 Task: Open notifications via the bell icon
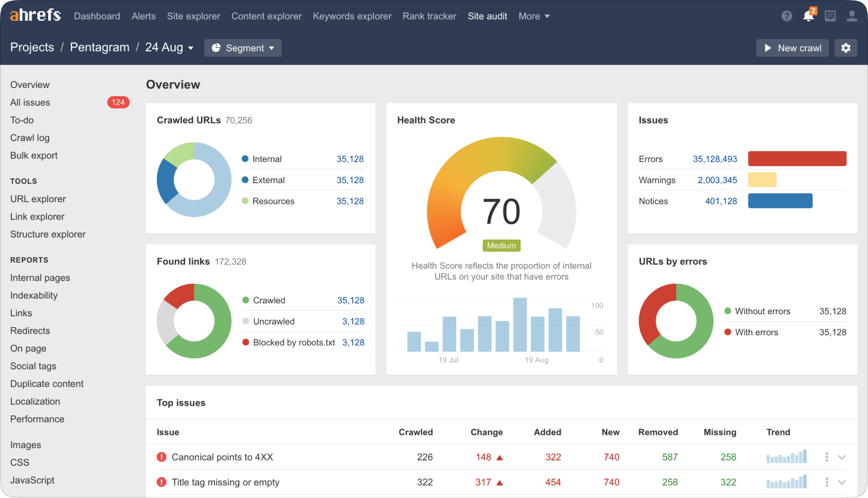tap(808, 16)
